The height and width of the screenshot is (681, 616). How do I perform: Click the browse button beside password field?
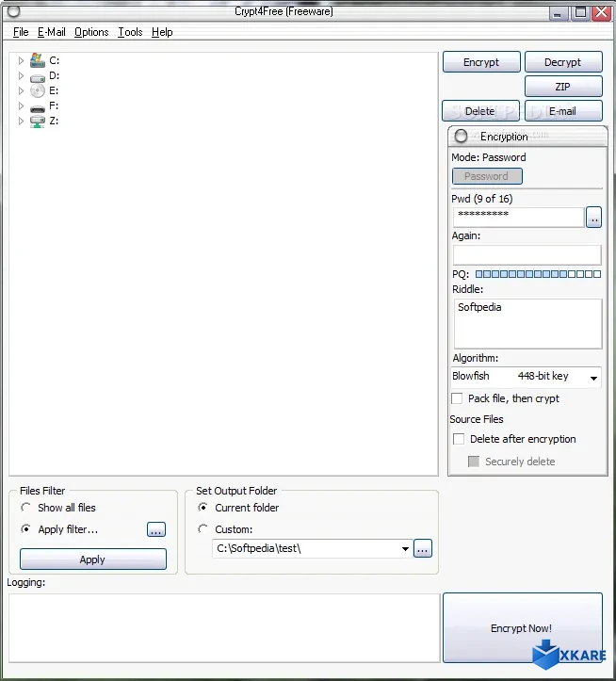click(593, 218)
